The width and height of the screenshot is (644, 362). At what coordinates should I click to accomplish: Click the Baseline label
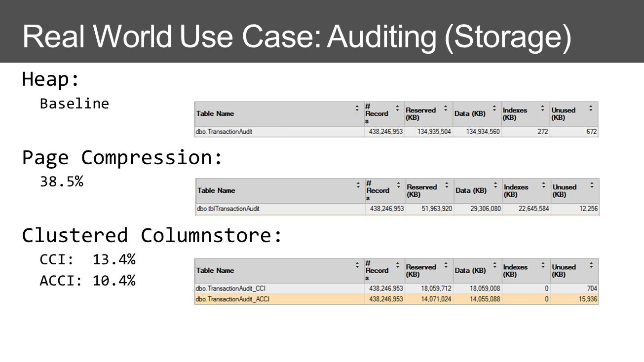75,104
